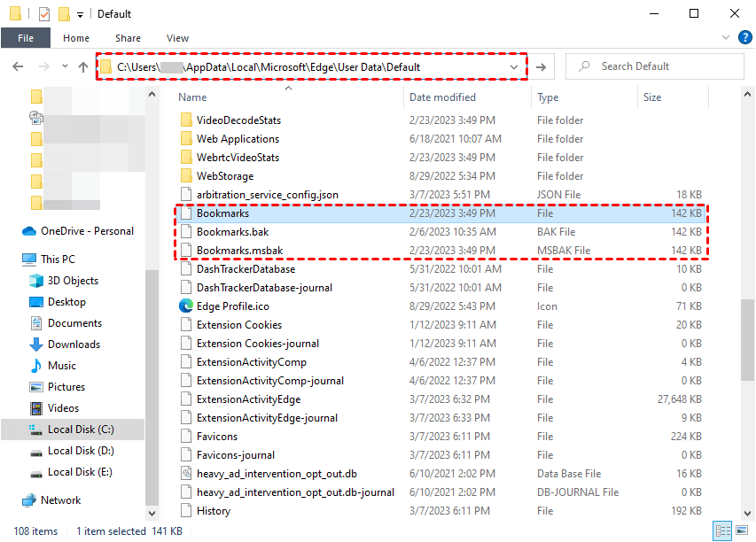The height and width of the screenshot is (542, 756).
Task: Sort by the Name column header
Action: [x=192, y=97]
